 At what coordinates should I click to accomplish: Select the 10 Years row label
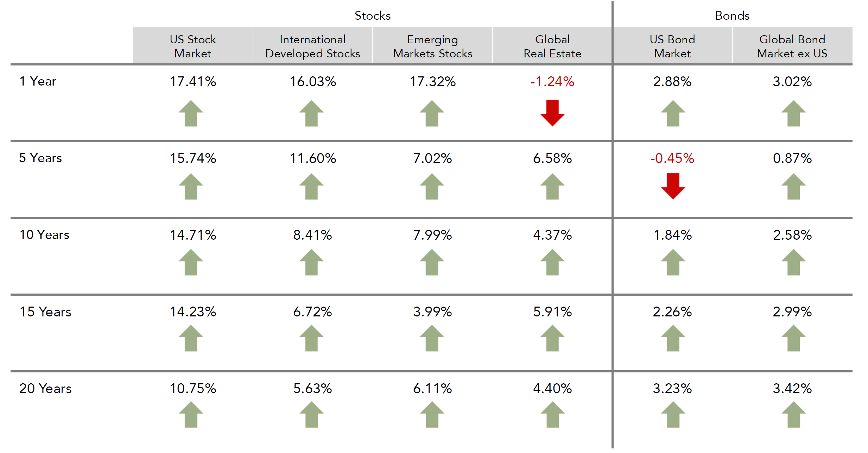pos(44,235)
